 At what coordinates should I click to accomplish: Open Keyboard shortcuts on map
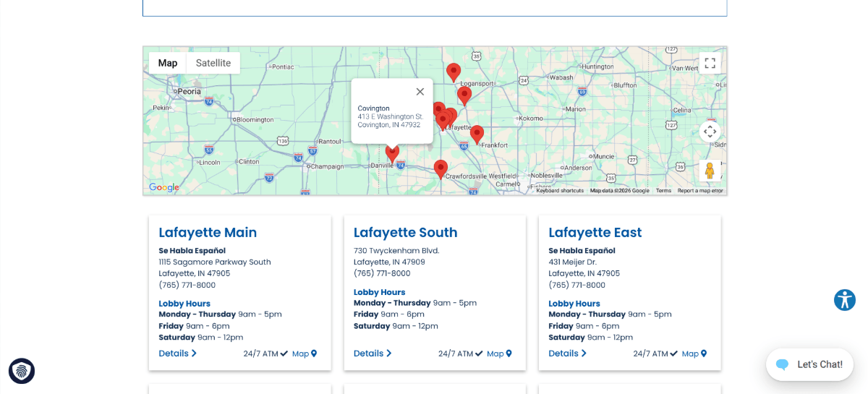click(560, 191)
